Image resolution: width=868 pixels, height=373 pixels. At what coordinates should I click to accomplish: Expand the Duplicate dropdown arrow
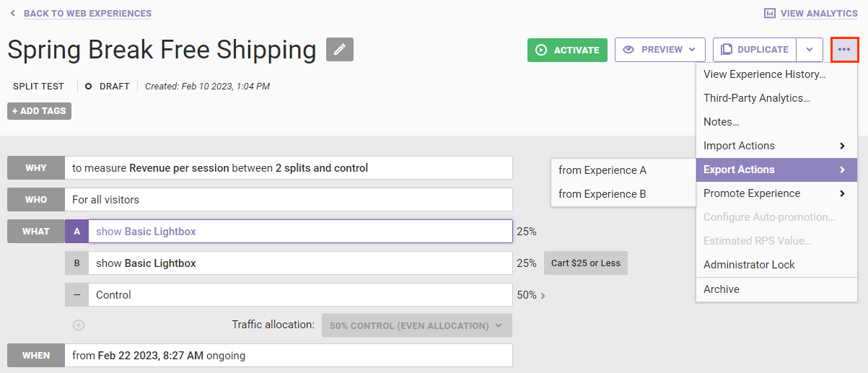tap(810, 50)
